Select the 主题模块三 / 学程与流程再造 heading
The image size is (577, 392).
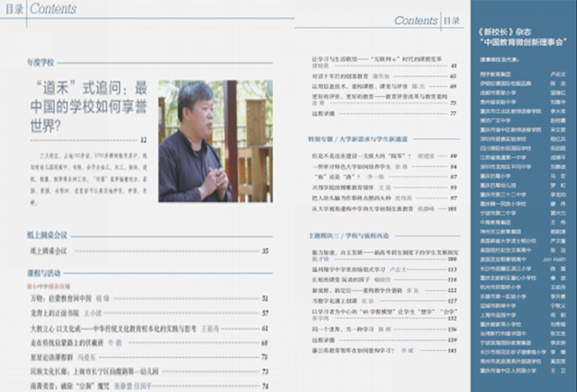tap(348, 235)
